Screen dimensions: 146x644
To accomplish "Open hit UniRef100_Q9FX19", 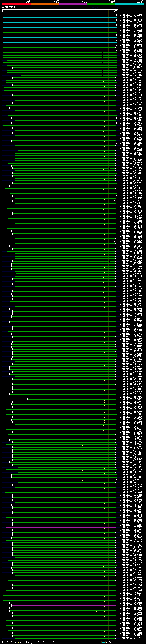I will tap(131, 17).
